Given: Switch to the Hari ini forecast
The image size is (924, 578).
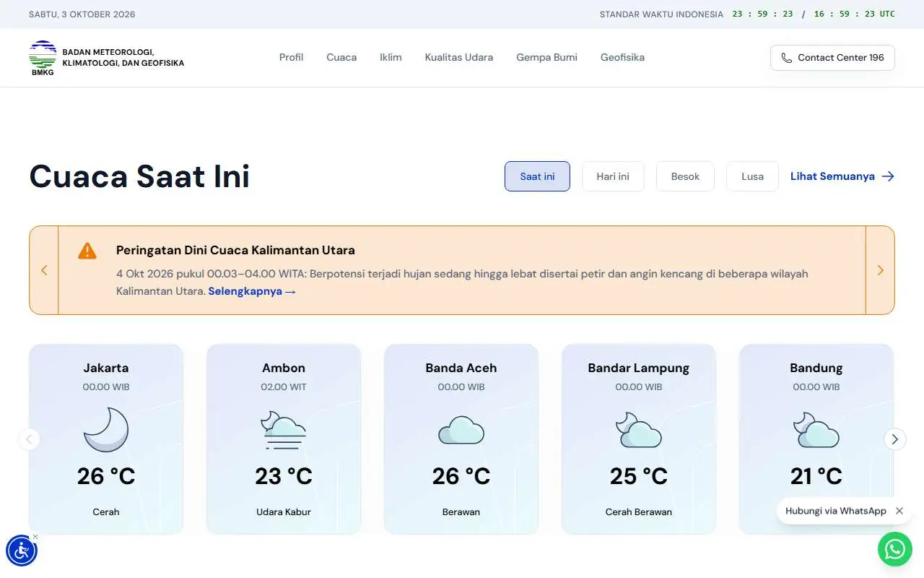Looking at the screenshot, I should click(613, 176).
